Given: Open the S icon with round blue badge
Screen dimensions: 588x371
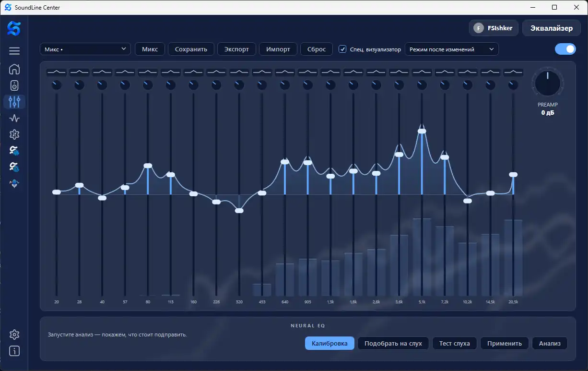Looking at the screenshot, I should pyautogui.click(x=14, y=167).
